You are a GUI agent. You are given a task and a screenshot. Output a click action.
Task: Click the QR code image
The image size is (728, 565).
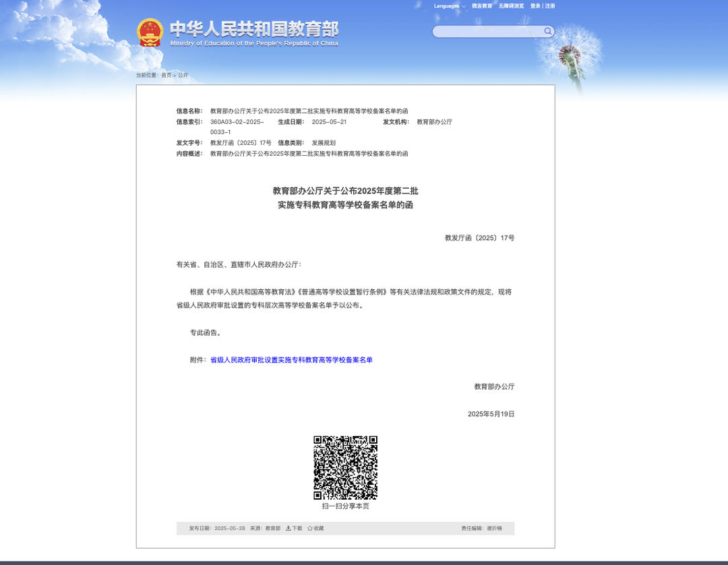[x=345, y=467]
